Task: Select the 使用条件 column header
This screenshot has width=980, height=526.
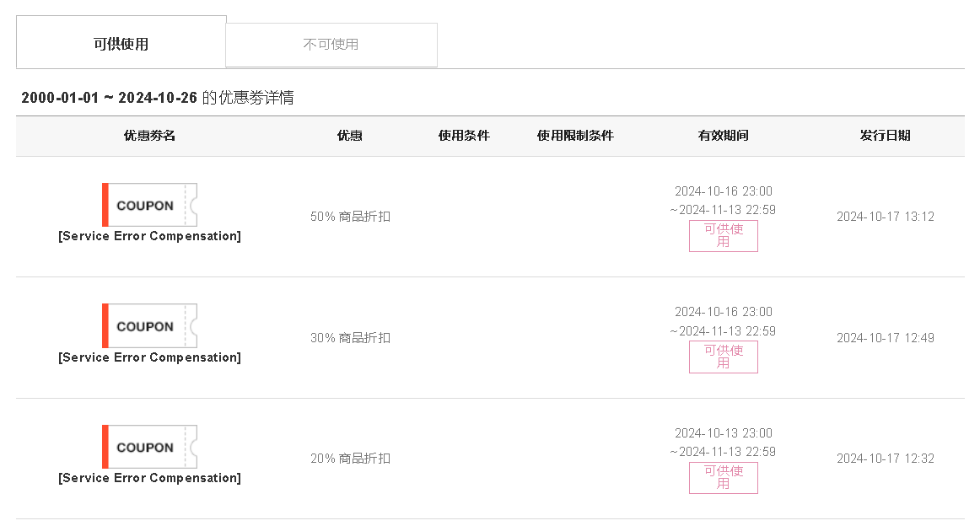Action: pyautogui.click(x=464, y=136)
